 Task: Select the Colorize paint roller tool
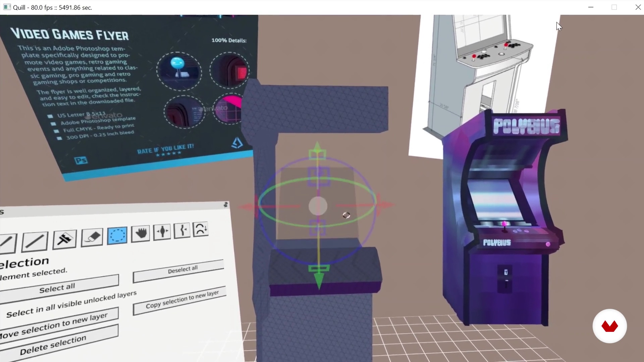coord(64,239)
